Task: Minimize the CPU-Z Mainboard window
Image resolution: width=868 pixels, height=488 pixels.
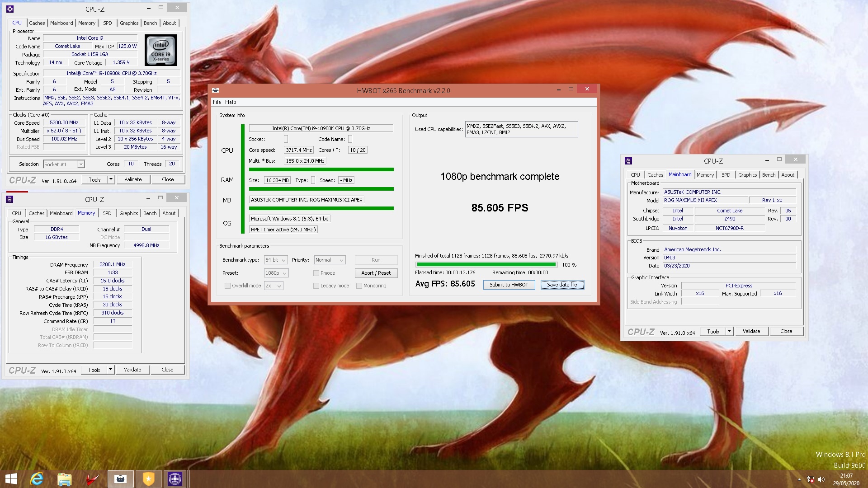Action: (767, 160)
